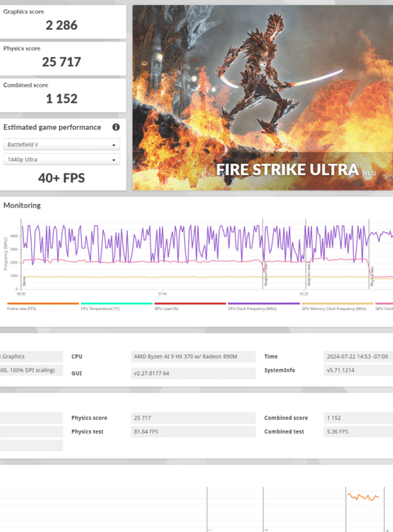Click the Monitoring section heading

tap(22, 205)
